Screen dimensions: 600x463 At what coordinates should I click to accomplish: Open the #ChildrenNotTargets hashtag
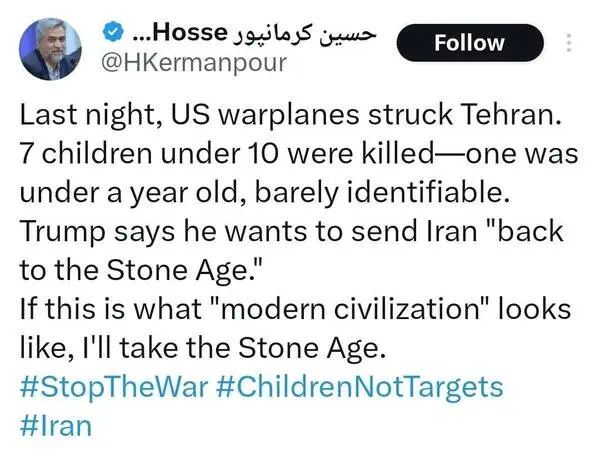[x=360, y=385]
